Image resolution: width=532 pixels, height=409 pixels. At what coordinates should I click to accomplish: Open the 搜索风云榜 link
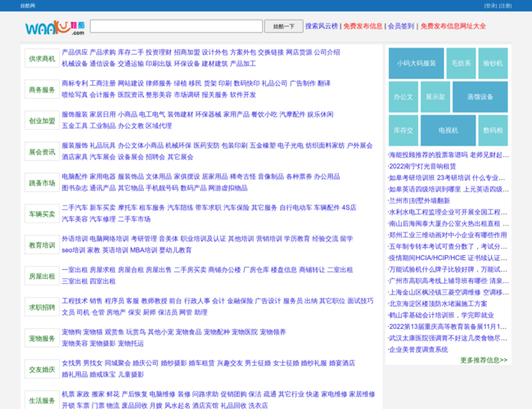pos(321,26)
